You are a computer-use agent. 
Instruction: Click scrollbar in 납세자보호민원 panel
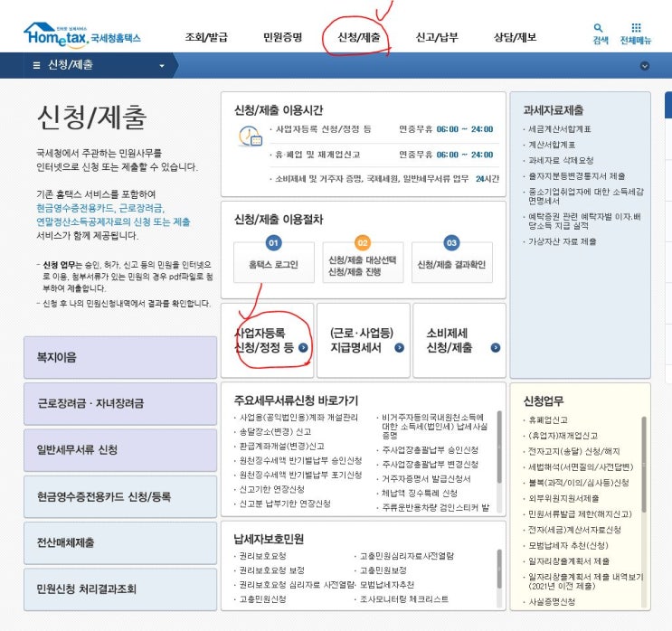click(x=499, y=570)
